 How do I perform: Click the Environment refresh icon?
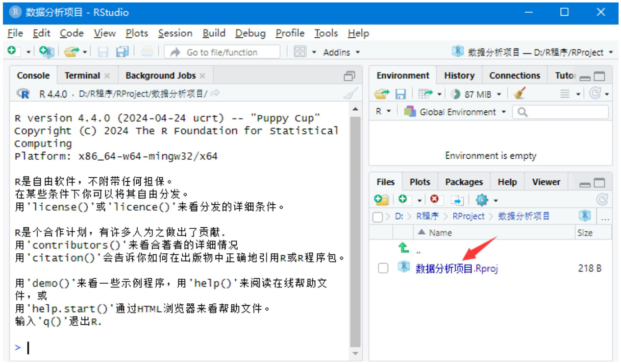595,94
